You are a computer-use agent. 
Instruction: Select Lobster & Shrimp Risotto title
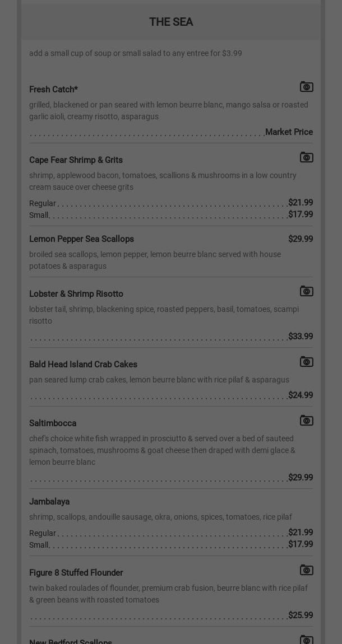tap(76, 294)
